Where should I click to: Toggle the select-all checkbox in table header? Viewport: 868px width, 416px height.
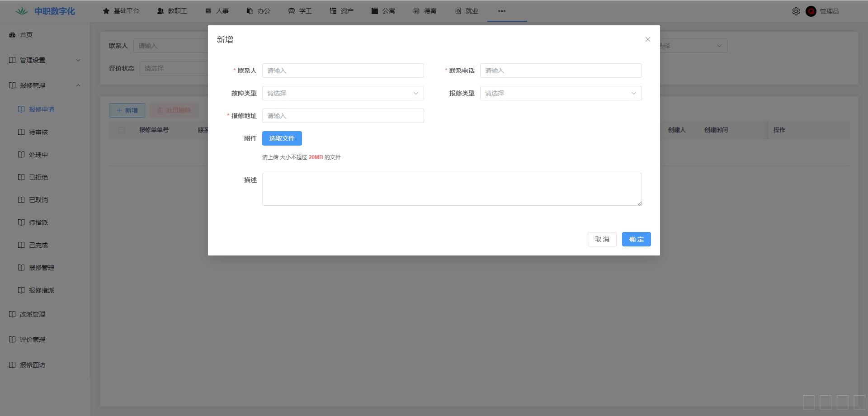pos(122,130)
